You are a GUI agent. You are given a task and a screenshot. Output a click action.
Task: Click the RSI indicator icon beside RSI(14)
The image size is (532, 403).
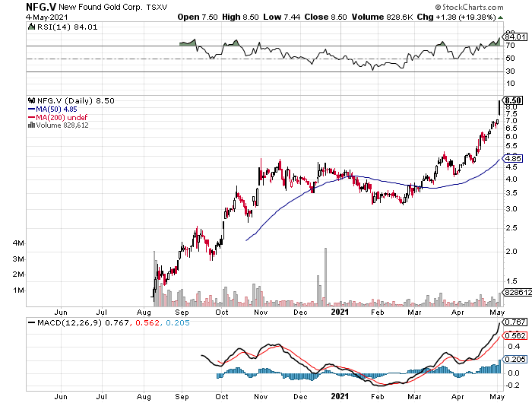click(31, 27)
